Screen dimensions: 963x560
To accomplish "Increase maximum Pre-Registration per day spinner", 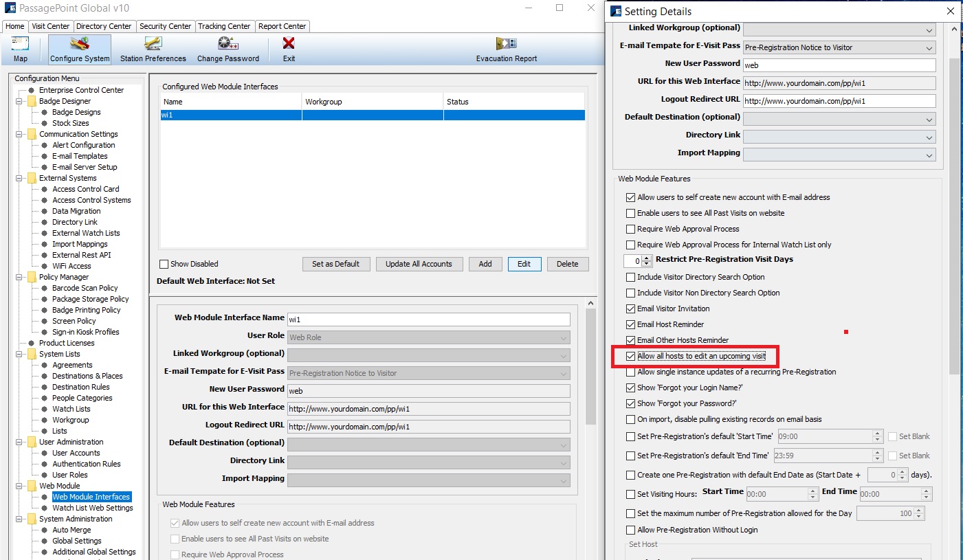I will (920, 510).
